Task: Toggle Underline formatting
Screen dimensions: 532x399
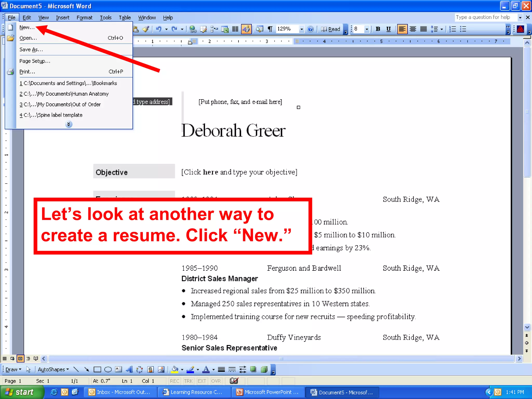Action: [389, 29]
